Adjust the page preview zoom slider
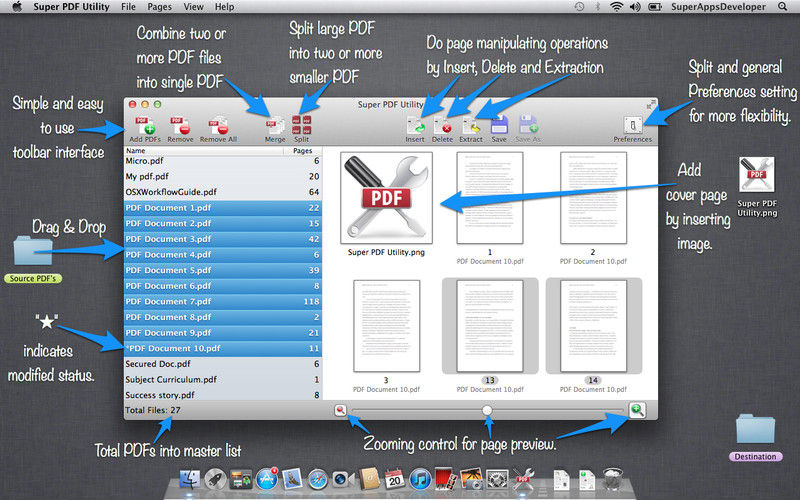This screenshot has height=500, width=800. 487,410
